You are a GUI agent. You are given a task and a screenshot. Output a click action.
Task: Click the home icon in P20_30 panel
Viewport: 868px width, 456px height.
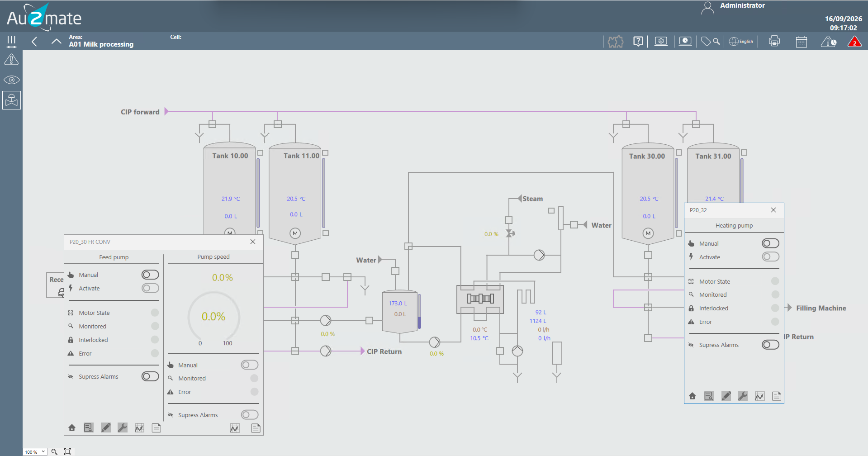click(x=71, y=427)
